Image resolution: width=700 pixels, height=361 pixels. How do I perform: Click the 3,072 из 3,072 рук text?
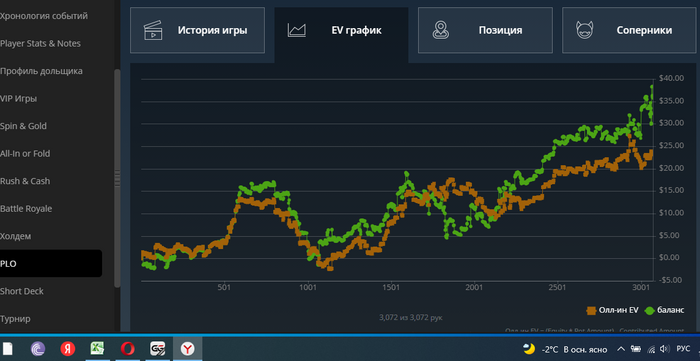[411, 318]
